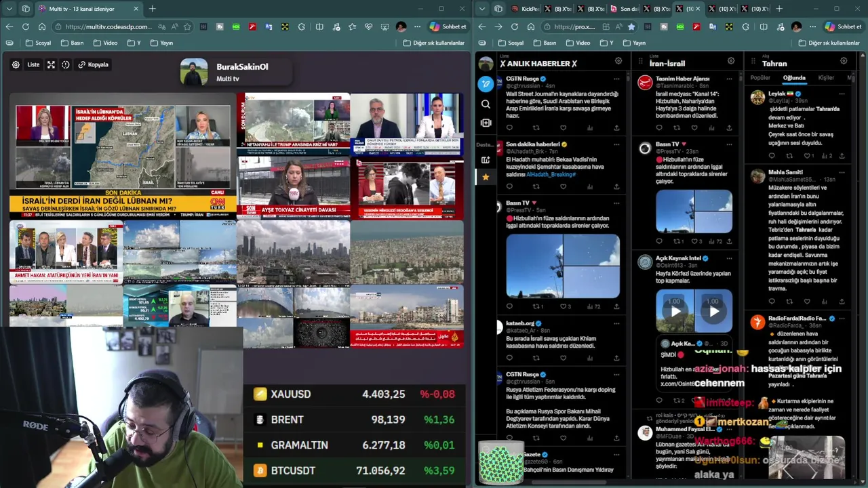The height and width of the screenshot is (488, 868).
Task: Open Sosyal bookmark folder in left window
Action: 39,43
